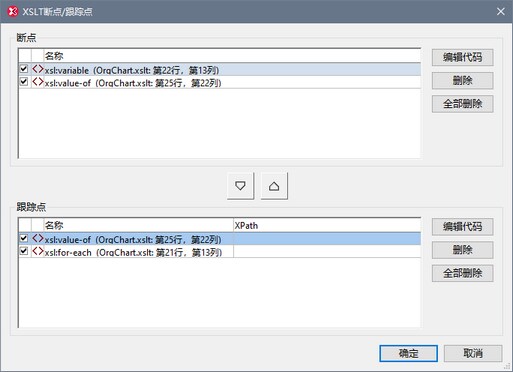Toggle the xsl:value-of tracepoint checkbox

[x=24, y=238]
